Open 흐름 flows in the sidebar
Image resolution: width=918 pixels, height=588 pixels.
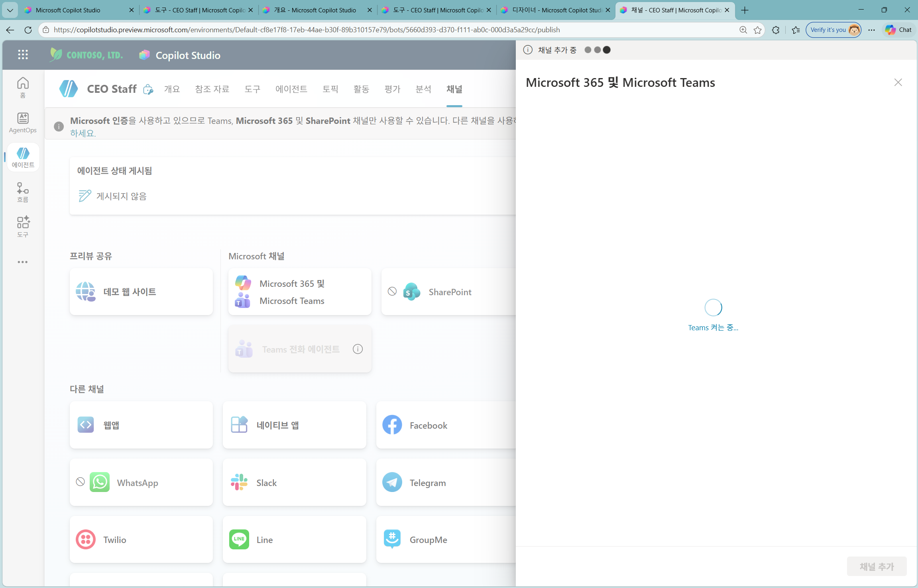(23, 192)
